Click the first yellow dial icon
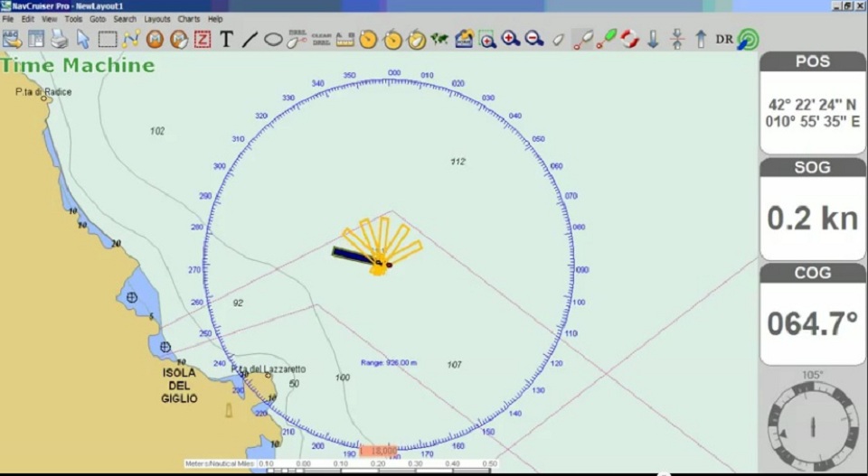 (368, 39)
